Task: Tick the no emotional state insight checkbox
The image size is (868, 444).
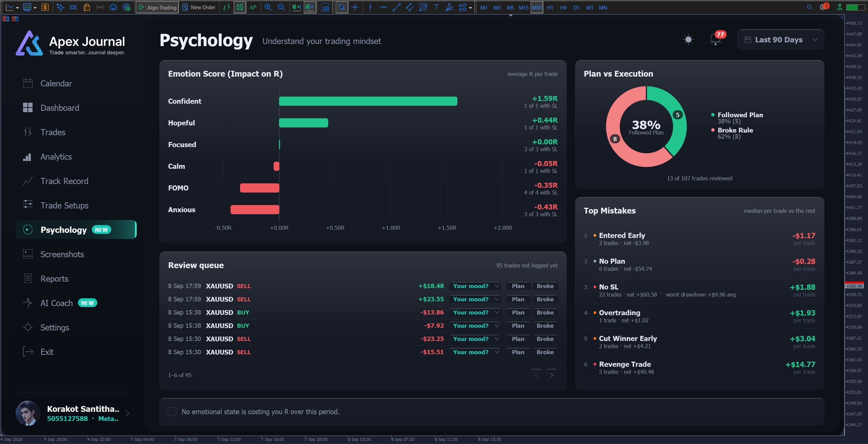Action: [x=172, y=411]
